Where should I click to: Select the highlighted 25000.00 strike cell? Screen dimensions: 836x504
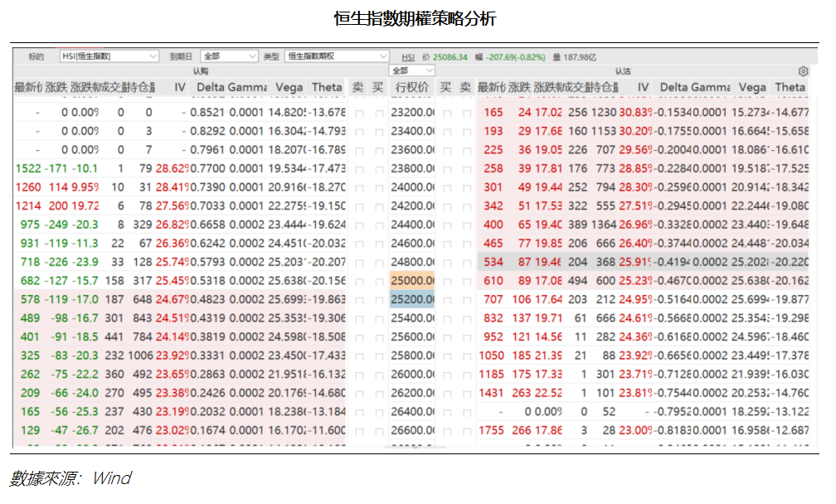tap(412, 281)
